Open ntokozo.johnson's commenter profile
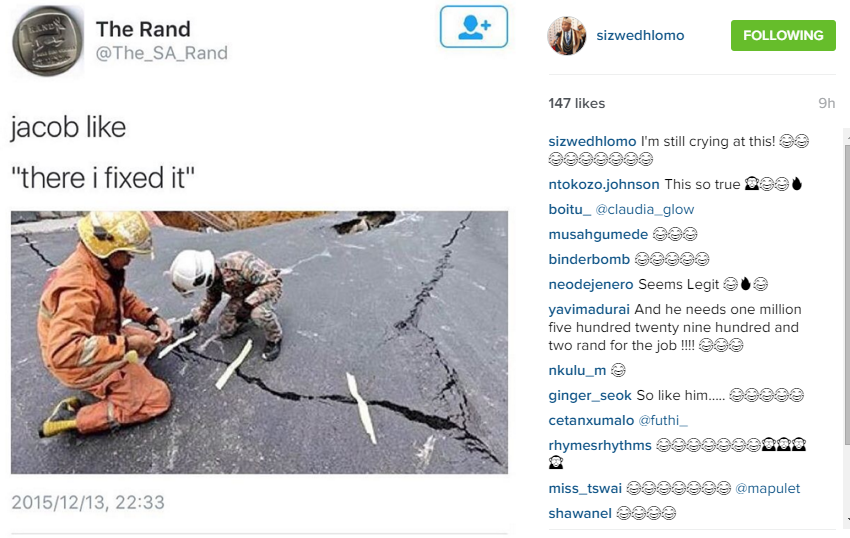 point(603,184)
